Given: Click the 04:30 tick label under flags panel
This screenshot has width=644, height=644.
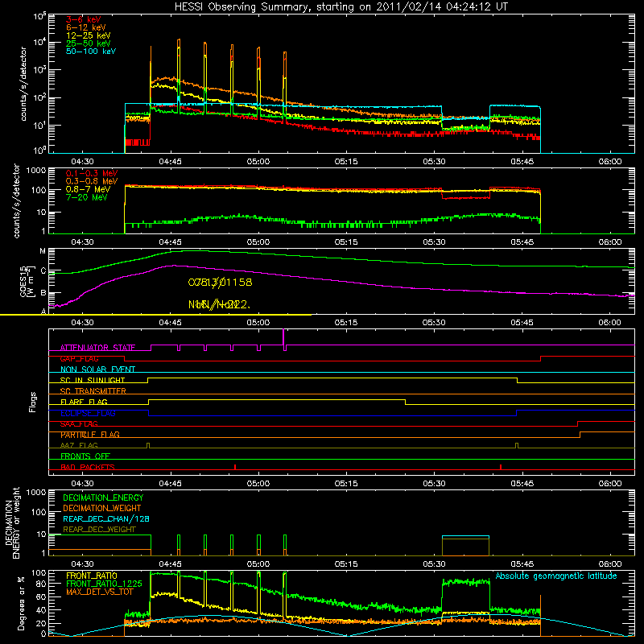Looking at the screenshot, I should tap(83, 484).
